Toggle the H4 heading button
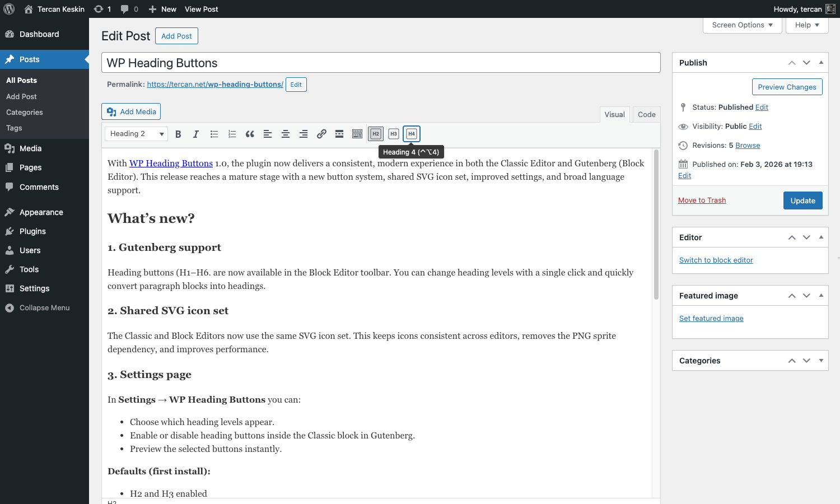Viewport: 840px width, 504px height. pyautogui.click(x=412, y=134)
